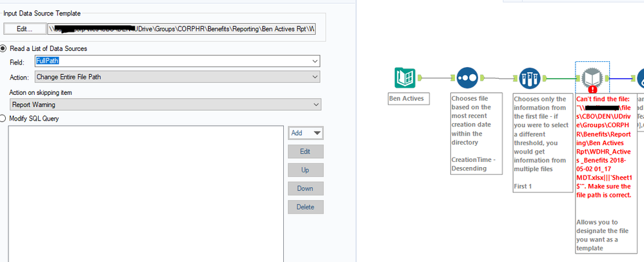Select the Sort tool icon on canvas
The width and height of the screenshot is (644, 262).
coord(467,77)
